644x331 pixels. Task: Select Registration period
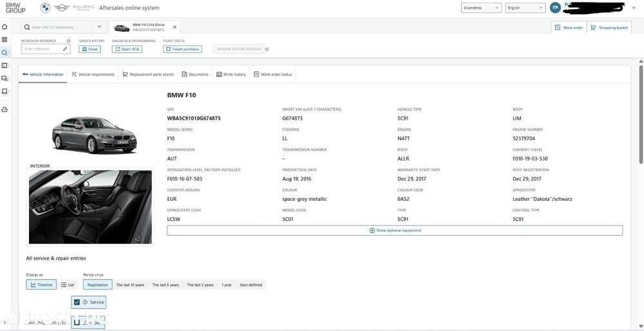click(97, 285)
